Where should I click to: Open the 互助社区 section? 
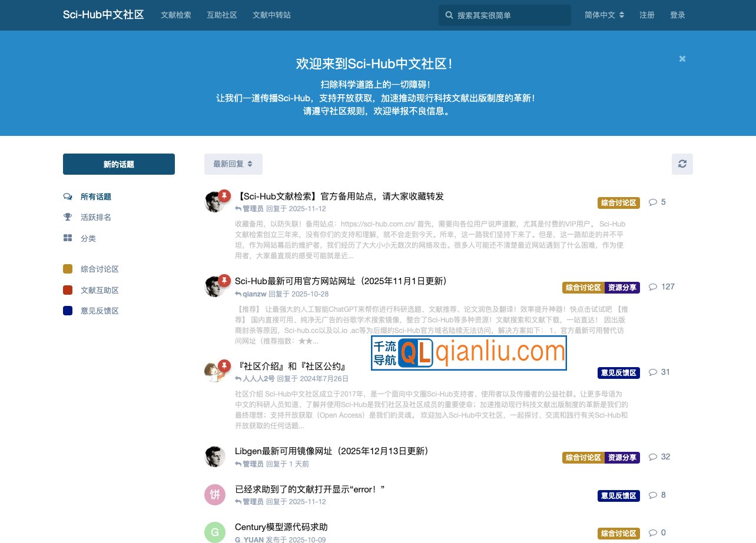[x=221, y=15]
